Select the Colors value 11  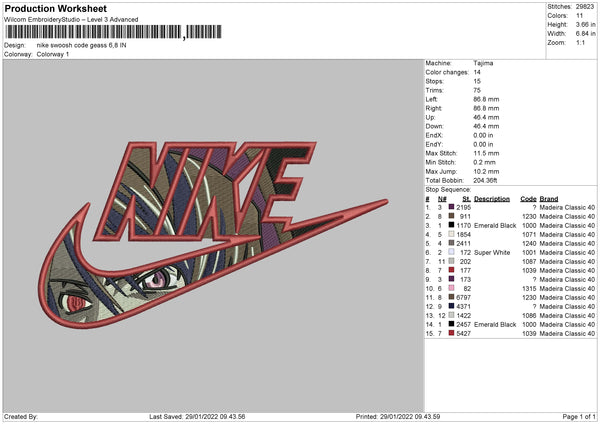tap(579, 16)
